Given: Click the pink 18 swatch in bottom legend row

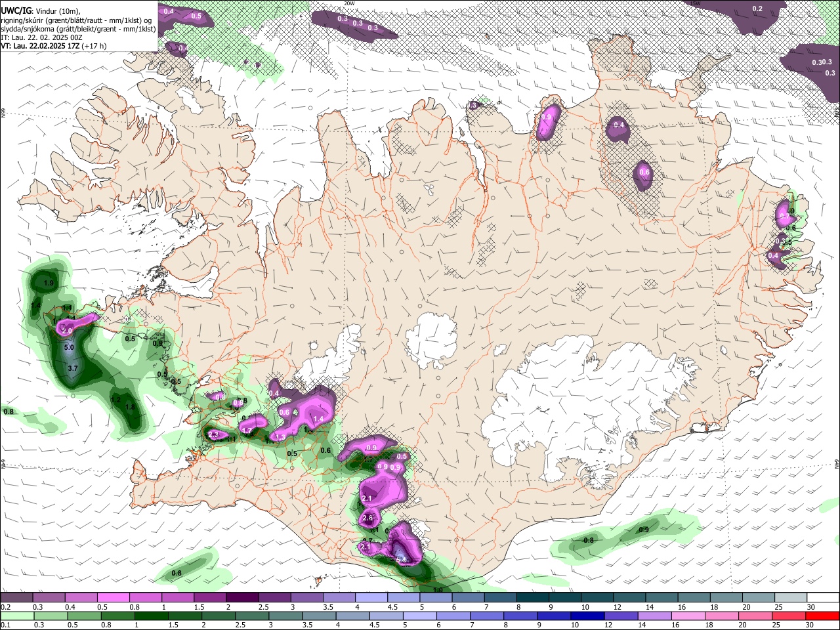Looking at the screenshot, I should pos(721,616).
